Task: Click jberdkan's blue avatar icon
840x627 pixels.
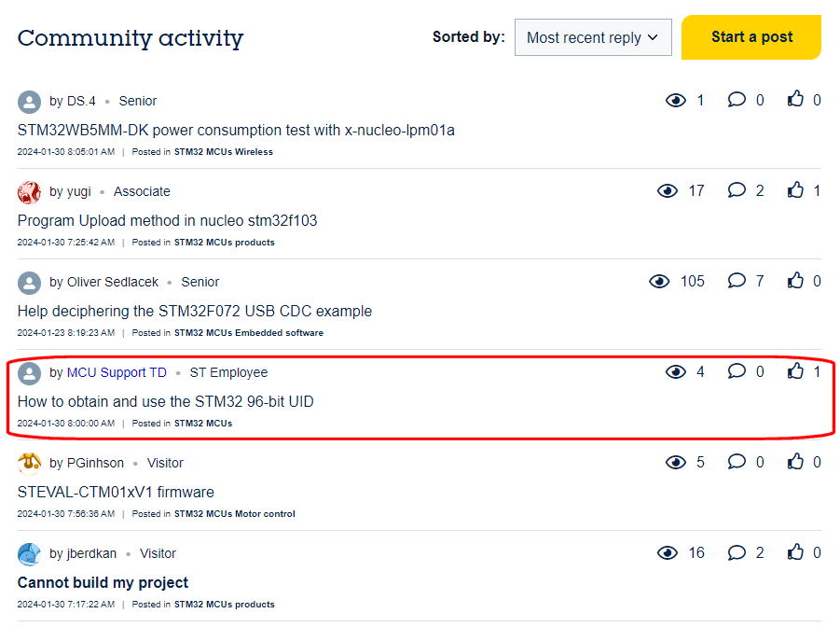Action: 30,554
